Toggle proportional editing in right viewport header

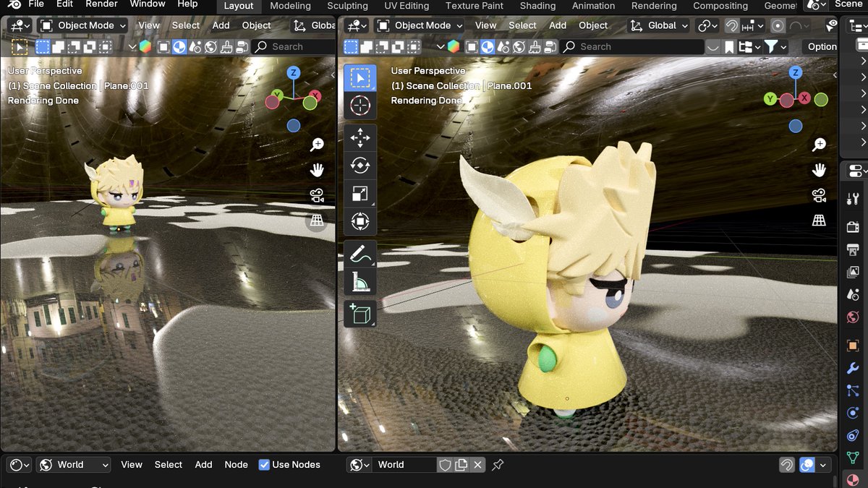(x=778, y=26)
